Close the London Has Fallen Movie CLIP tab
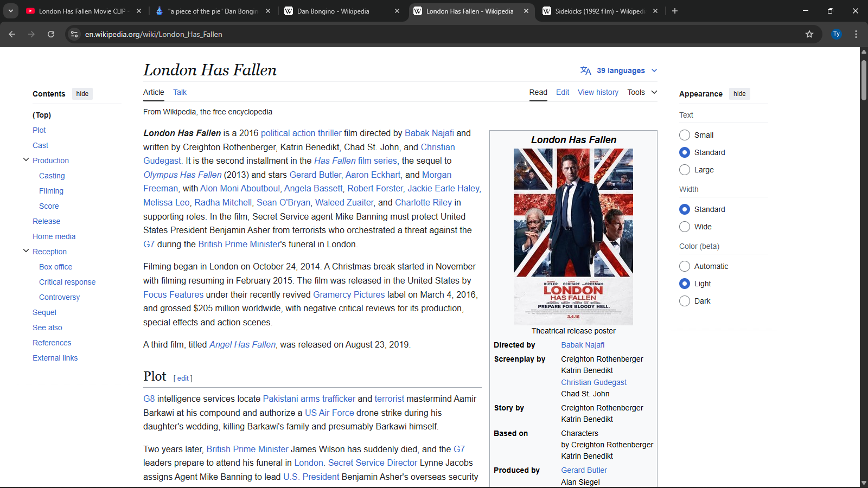This screenshot has width=868, height=488. 139,11
